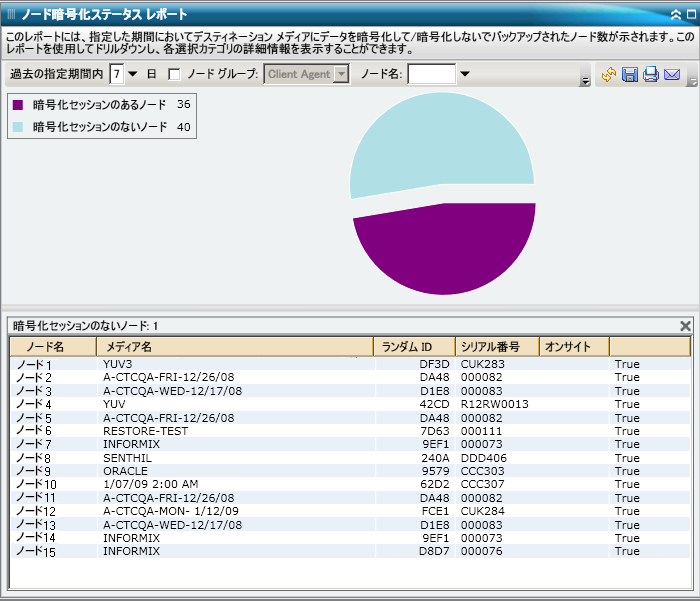Click the print report icon
Image resolution: width=700 pixels, height=601 pixels.
pos(651,75)
